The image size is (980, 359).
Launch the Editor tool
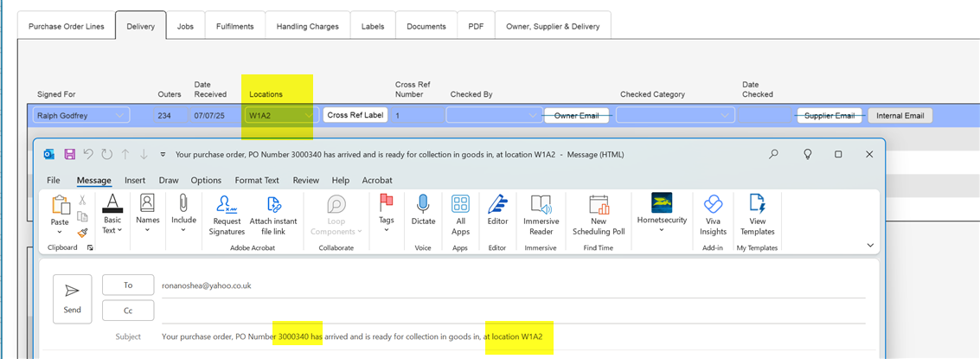tap(497, 210)
